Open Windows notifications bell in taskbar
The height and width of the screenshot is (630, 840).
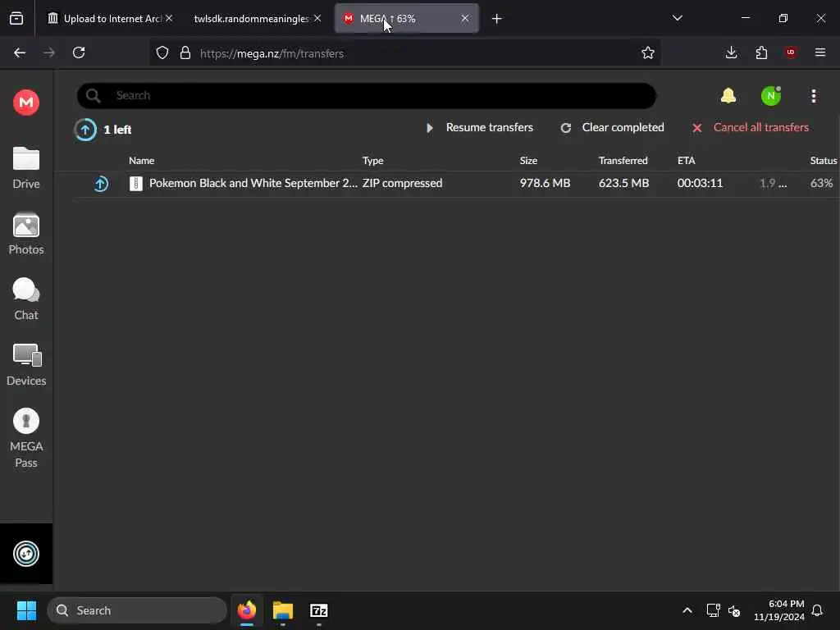(x=817, y=610)
